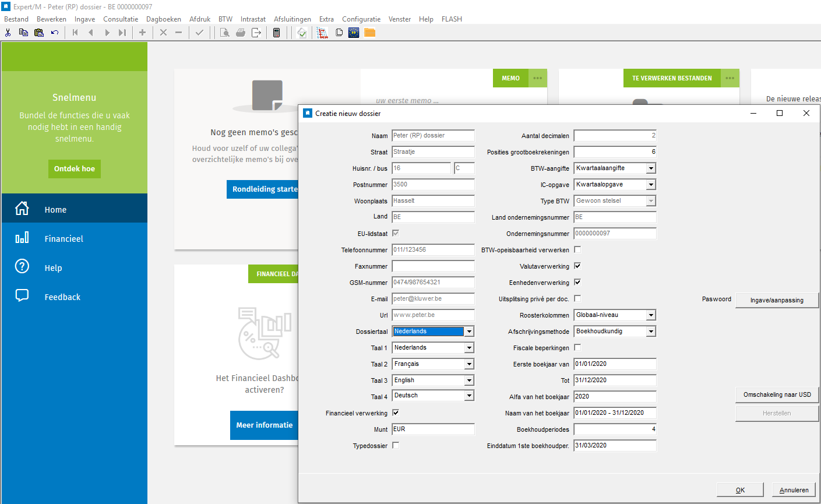Click the orange folder toolbar icon
This screenshot has width=821, height=504.
tap(369, 33)
